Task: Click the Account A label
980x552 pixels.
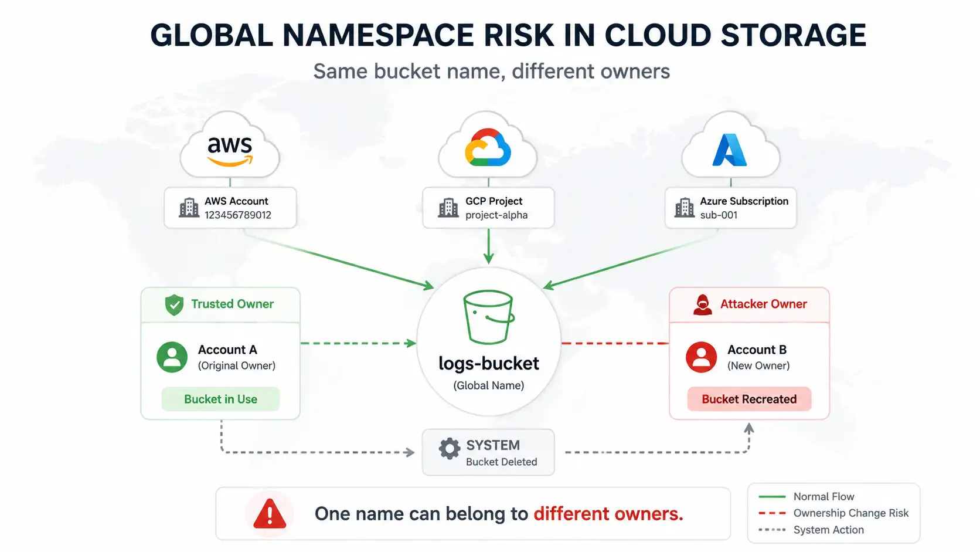Action: tap(227, 350)
